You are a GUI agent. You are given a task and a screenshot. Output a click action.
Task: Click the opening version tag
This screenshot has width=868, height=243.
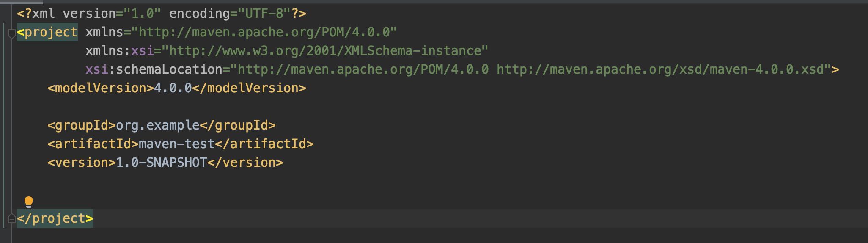click(x=82, y=163)
